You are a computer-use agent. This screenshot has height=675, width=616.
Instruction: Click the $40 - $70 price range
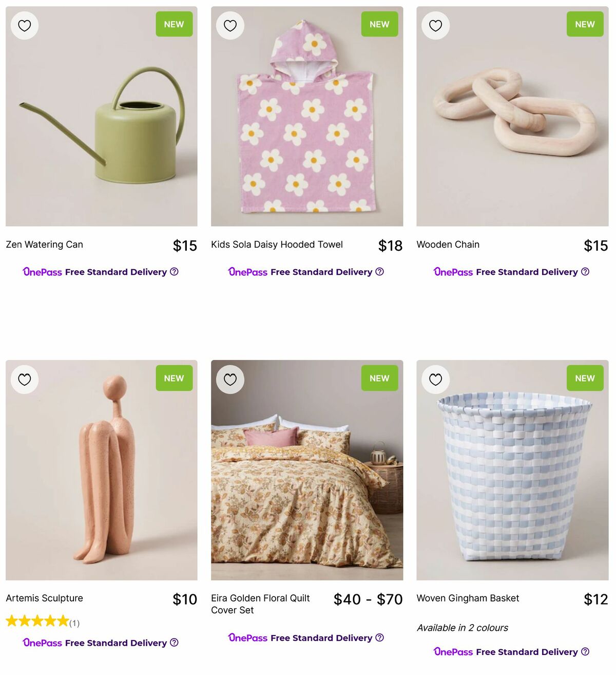368,599
